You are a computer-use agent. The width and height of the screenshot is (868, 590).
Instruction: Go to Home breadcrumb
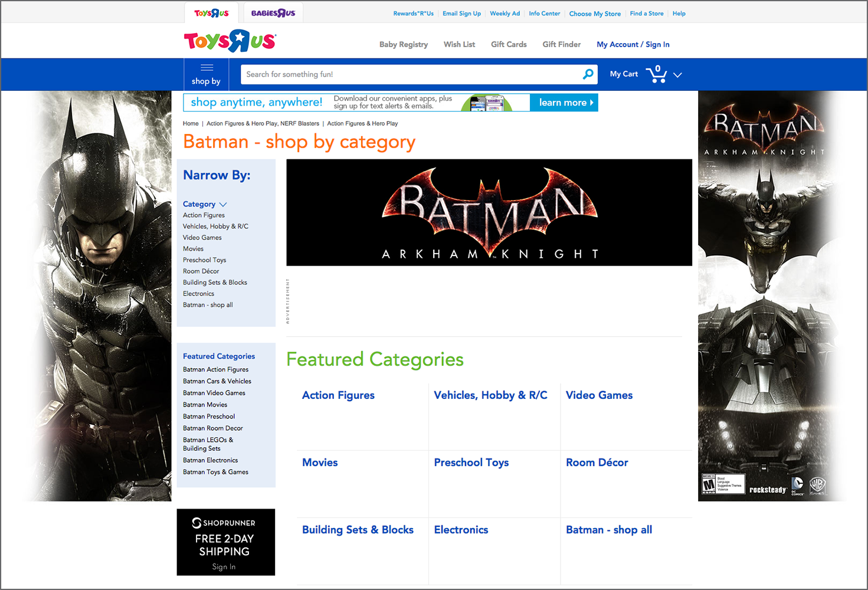191,123
